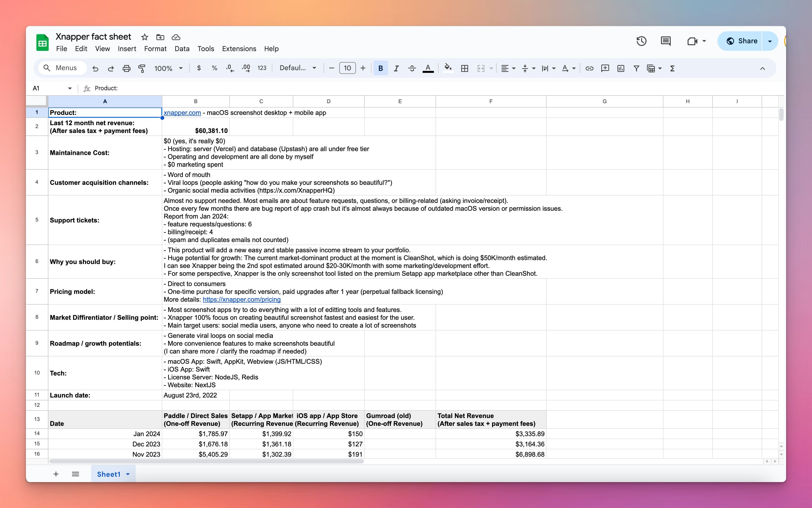Image resolution: width=812 pixels, height=508 pixels.
Task: Open the xnapper.com/pricing link
Action: click(241, 299)
